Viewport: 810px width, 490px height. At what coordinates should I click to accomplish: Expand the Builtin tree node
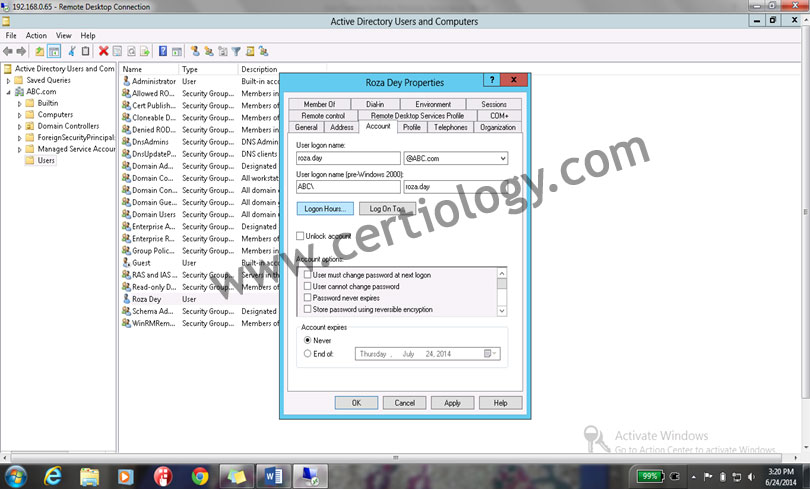click(x=20, y=103)
